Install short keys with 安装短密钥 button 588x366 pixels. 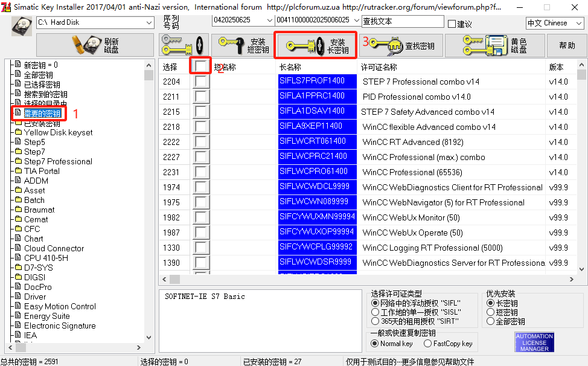243,45
